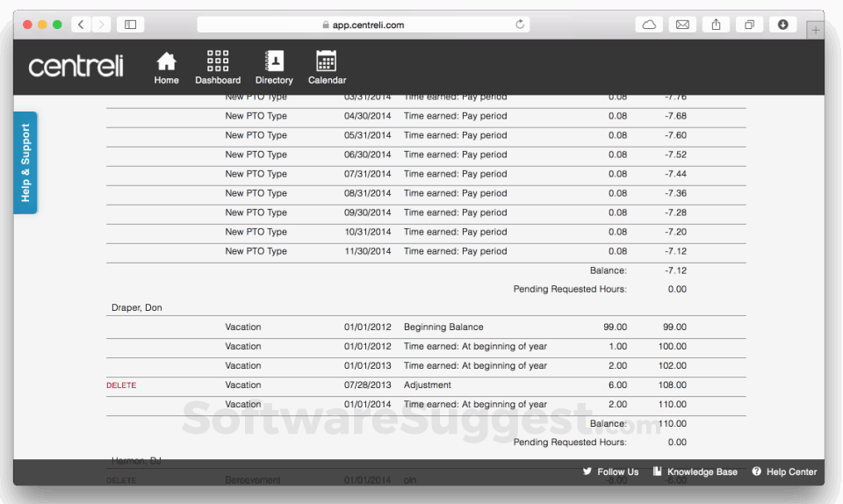Click the centreli logo
This screenshot has height=504, width=843.
[76, 66]
